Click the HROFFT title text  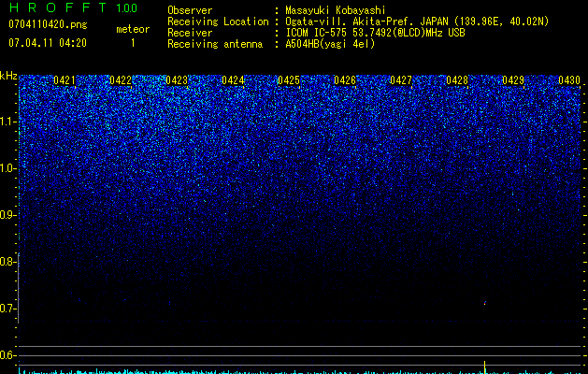[x=58, y=7]
